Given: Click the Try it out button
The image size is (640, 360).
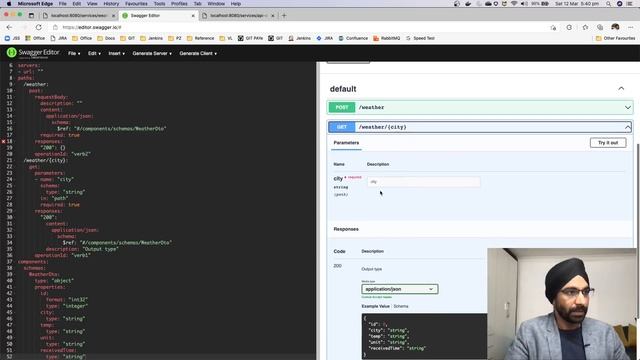Looking at the screenshot, I should coord(608,143).
